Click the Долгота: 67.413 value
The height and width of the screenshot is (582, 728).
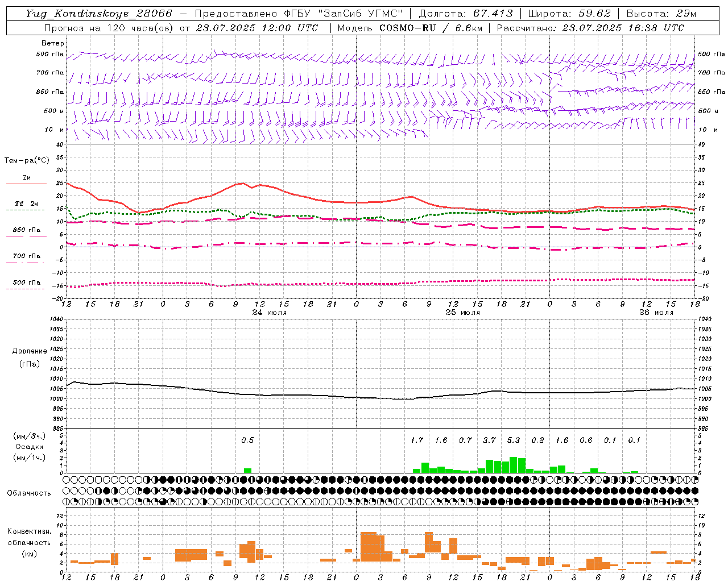pyautogui.click(x=465, y=14)
